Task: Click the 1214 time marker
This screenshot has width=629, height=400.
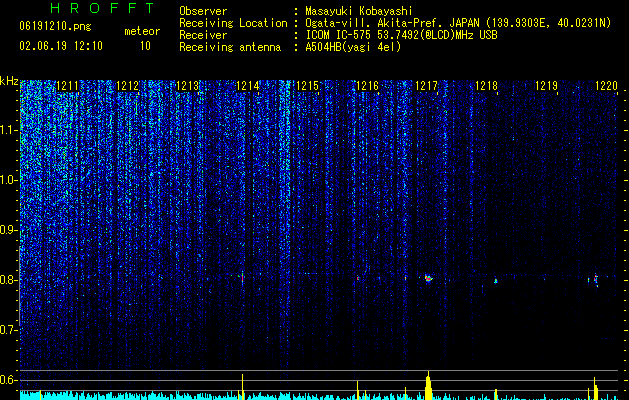Action: [248, 86]
